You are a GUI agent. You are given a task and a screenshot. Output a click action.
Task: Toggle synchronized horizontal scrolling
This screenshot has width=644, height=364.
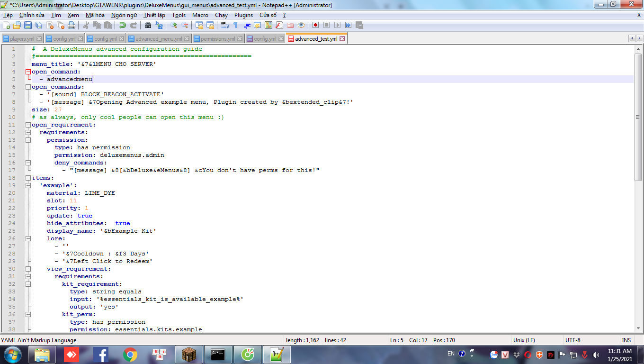pos(210,25)
